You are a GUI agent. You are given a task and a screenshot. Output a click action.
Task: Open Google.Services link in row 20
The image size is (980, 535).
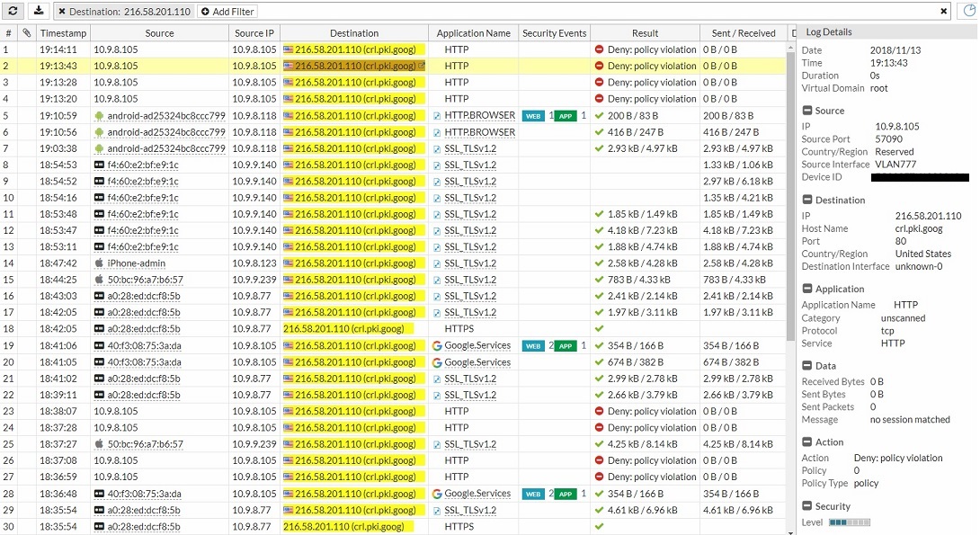[477, 362]
